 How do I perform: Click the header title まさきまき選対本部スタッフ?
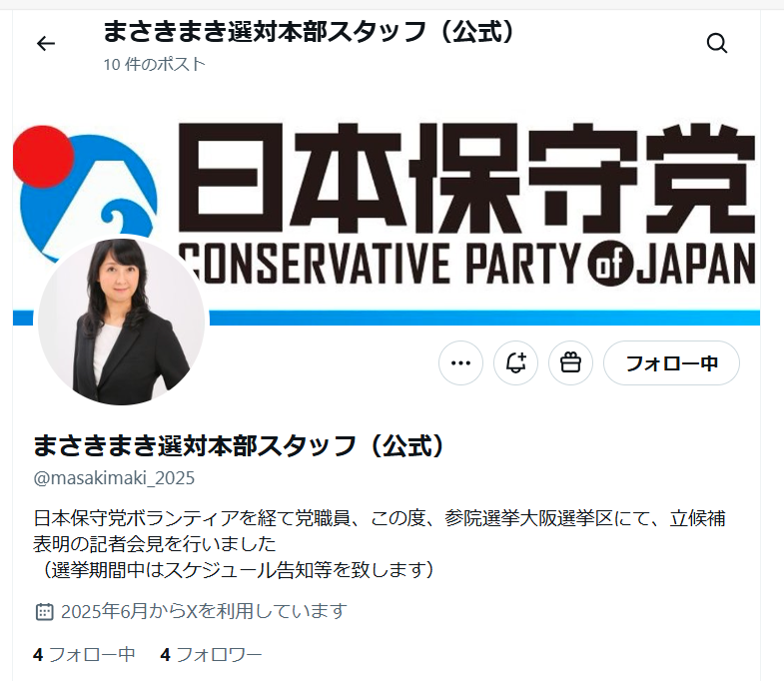click(308, 32)
